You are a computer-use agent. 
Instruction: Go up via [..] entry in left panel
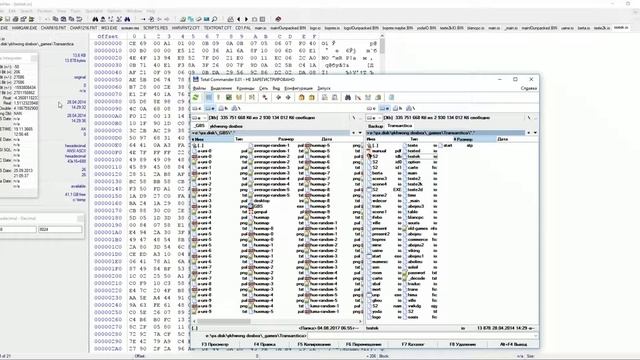click(x=199, y=145)
